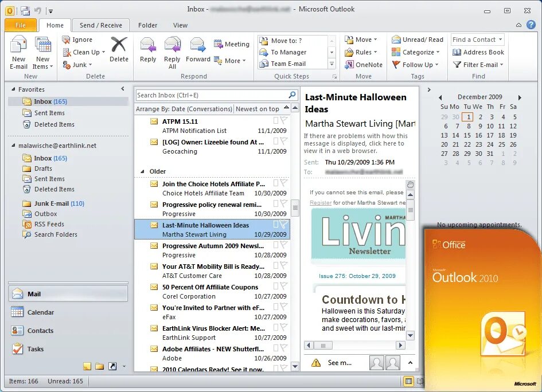Click the Register link in email
Screen dimensions: 542x392
[x=321, y=203]
